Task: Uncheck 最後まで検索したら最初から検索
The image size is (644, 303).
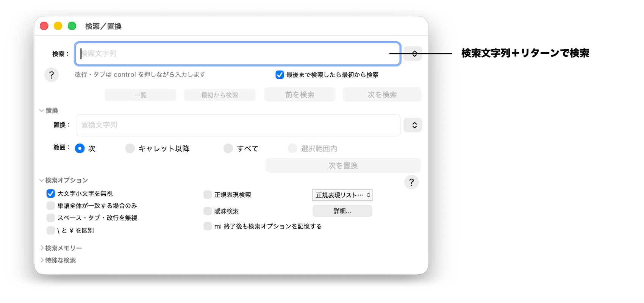Action: pos(280,75)
